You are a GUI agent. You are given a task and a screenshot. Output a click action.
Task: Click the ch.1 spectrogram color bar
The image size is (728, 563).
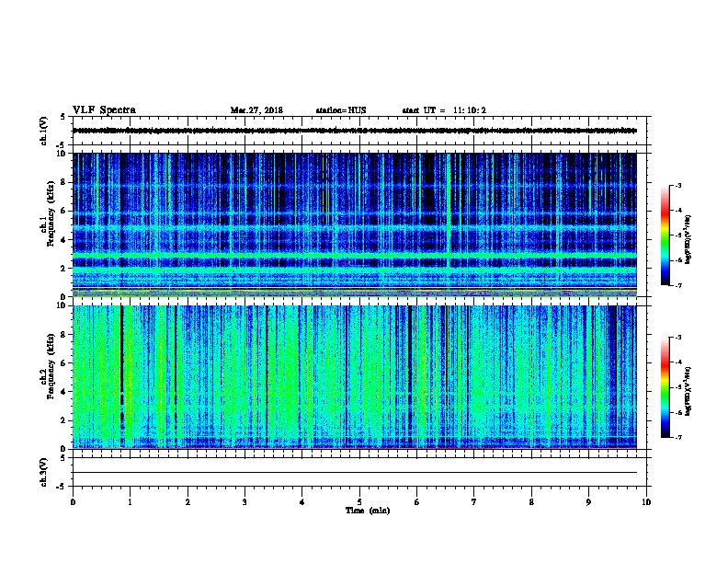[x=665, y=236]
